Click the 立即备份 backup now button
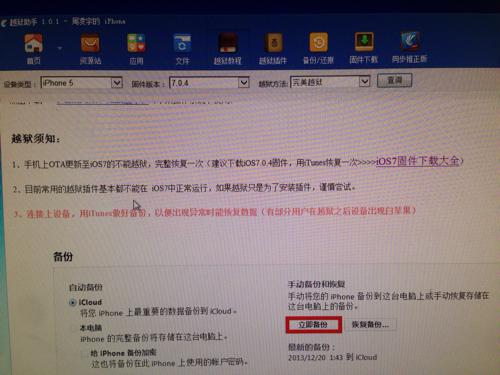The image size is (500, 375). pos(313,325)
